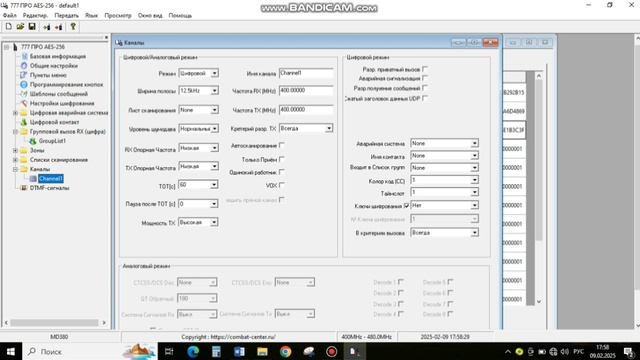
Task: Open TOT[c] dropdown
Action: [214, 185]
